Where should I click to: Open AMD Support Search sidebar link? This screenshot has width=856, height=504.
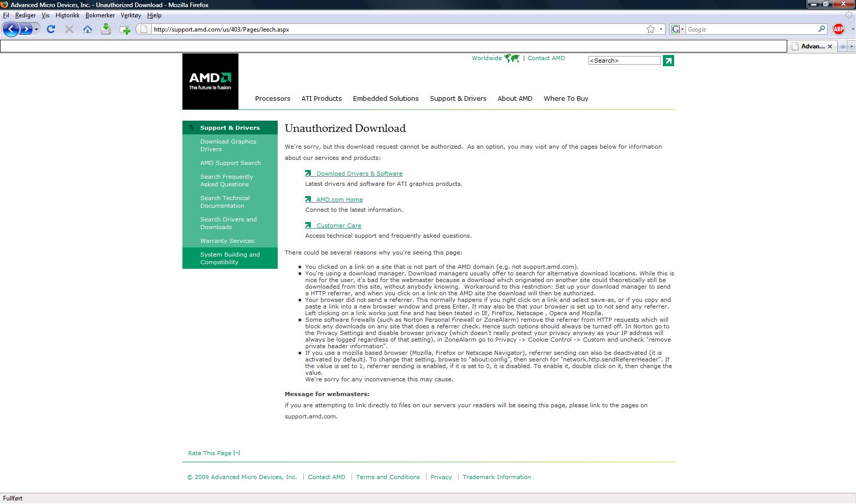point(230,163)
